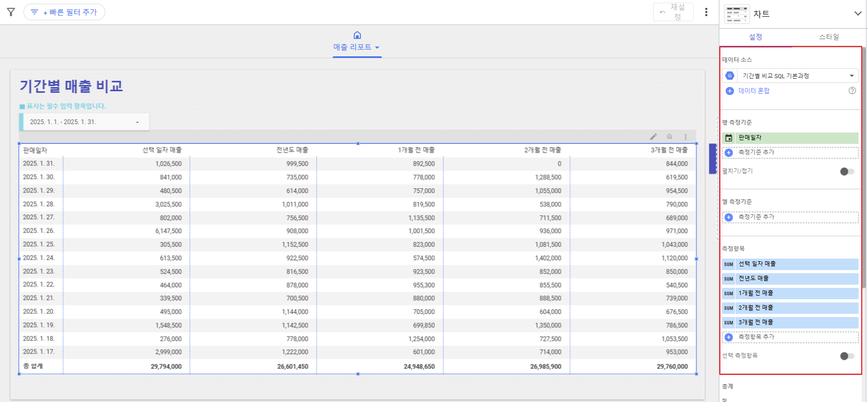The width and height of the screenshot is (868, 402).
Task: Click SUM badge on 선택 일자 매출 metric
Action: pos(729,264)
